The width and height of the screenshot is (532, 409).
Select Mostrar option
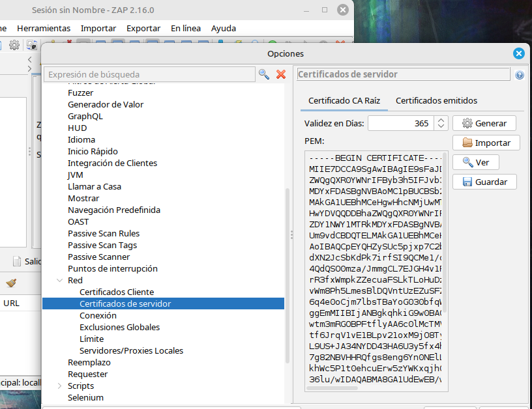[x=83, y=198]
